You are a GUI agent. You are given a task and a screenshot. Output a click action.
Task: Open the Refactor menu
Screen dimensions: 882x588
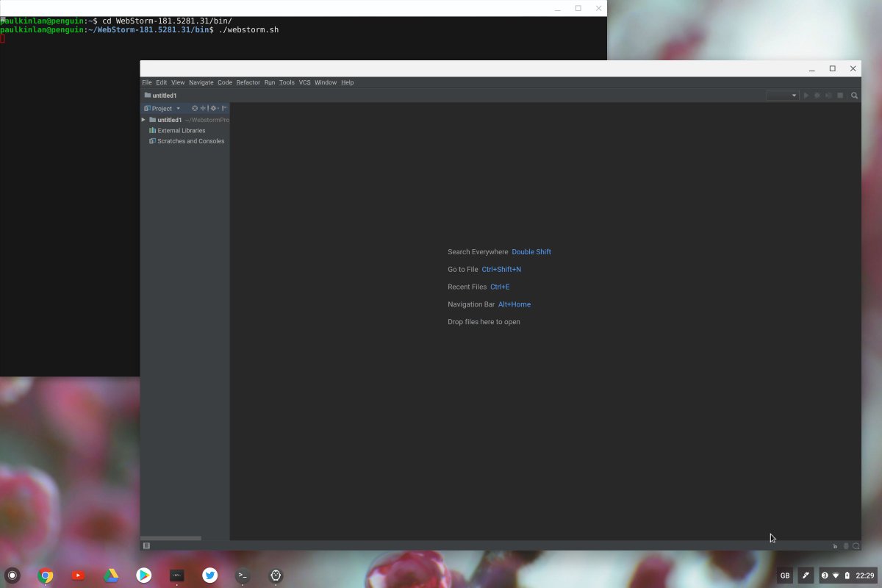248,82
